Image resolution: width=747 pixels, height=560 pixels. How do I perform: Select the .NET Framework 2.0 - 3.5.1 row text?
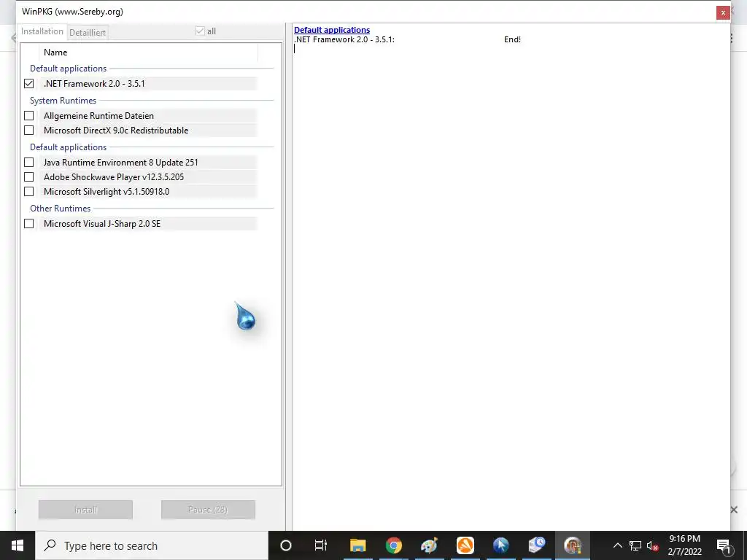click(94, 83)
